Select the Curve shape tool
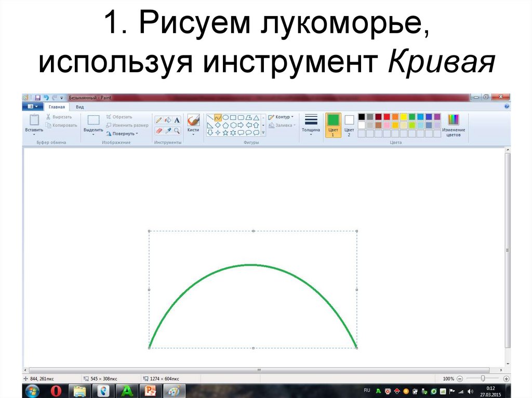The height and width of the screenshot is (398, 532). click(218, 118)
